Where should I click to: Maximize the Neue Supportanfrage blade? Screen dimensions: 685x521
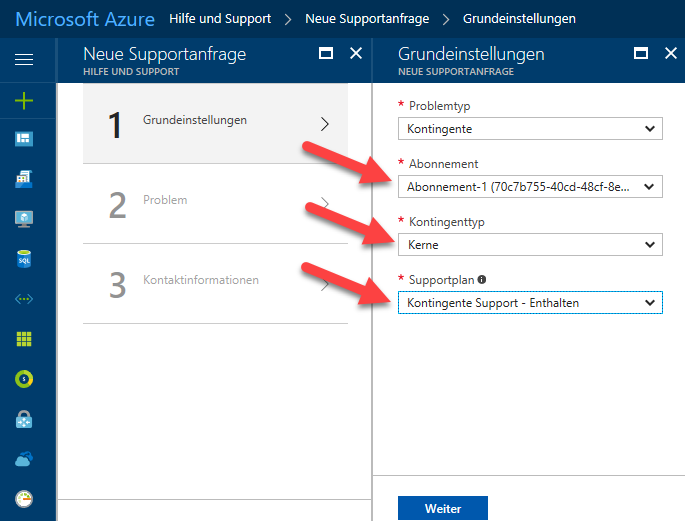click(x=326, y=53)
